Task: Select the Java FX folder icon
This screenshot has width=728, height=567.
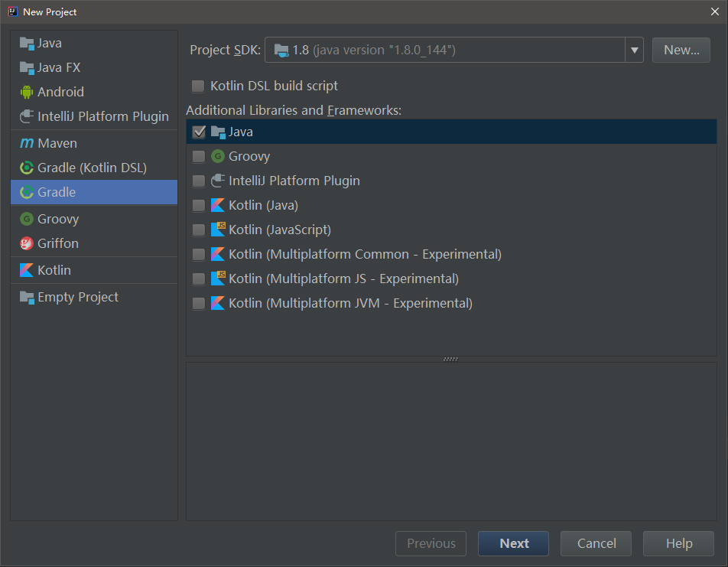Action: click(x=27, y=67)
